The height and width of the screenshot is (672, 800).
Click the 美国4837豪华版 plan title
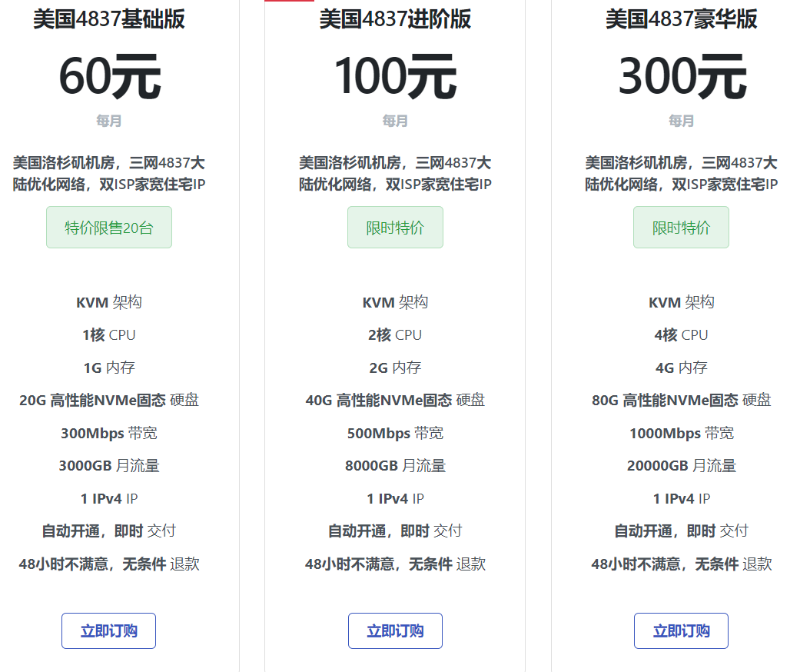pos(681,19)
